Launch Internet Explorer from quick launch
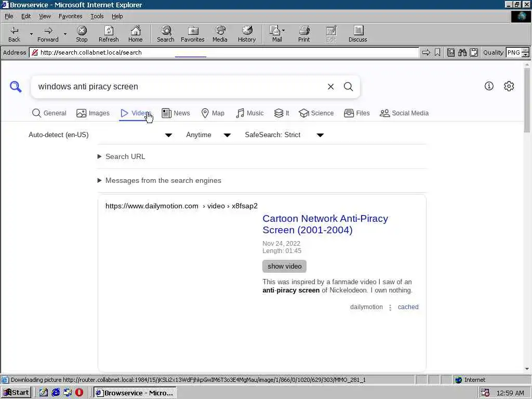The height and width of the screenshot is (399, 532). click(56, 393)
